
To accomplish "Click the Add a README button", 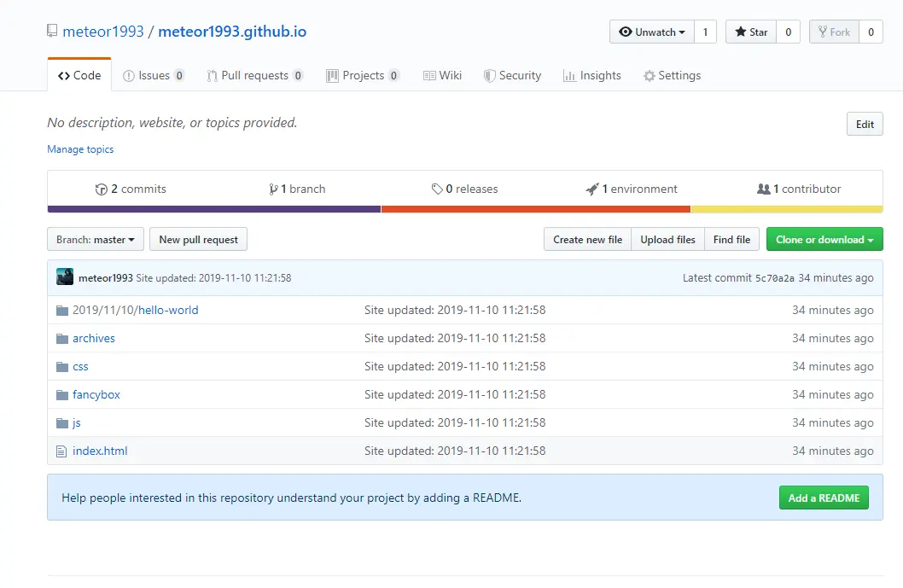I will coord(824,498).
